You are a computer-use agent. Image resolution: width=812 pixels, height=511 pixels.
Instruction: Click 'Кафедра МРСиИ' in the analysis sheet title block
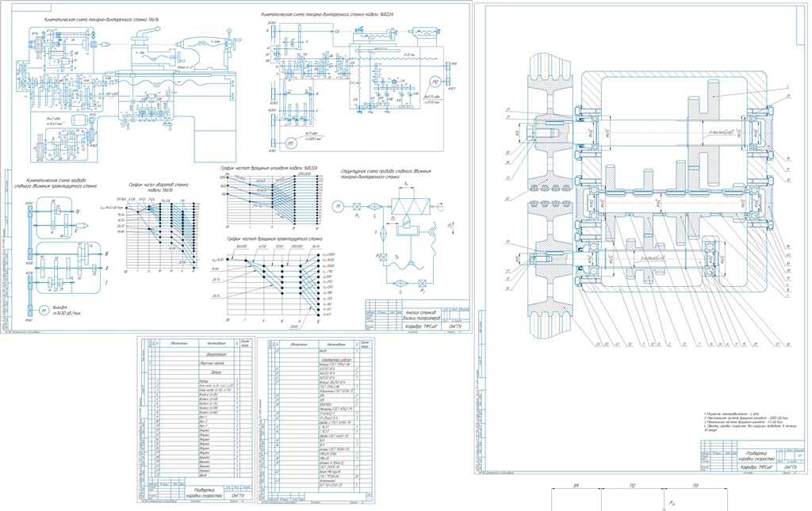point(422,326)
